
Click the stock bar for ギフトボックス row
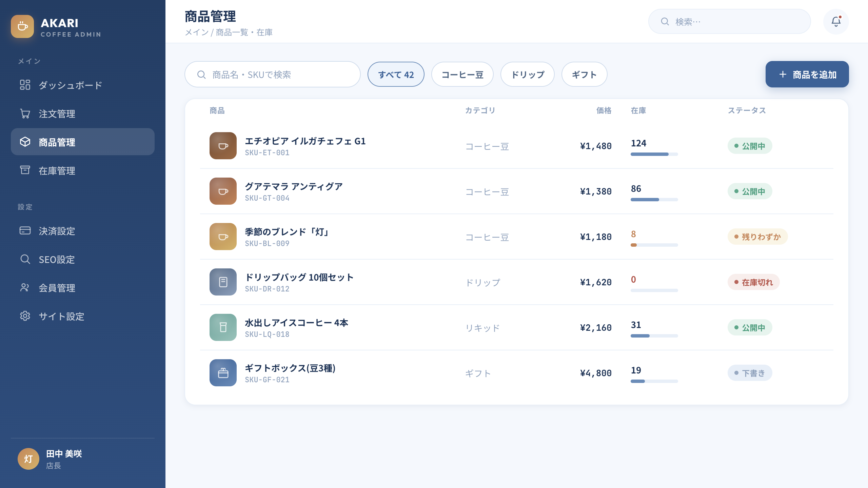654,381
